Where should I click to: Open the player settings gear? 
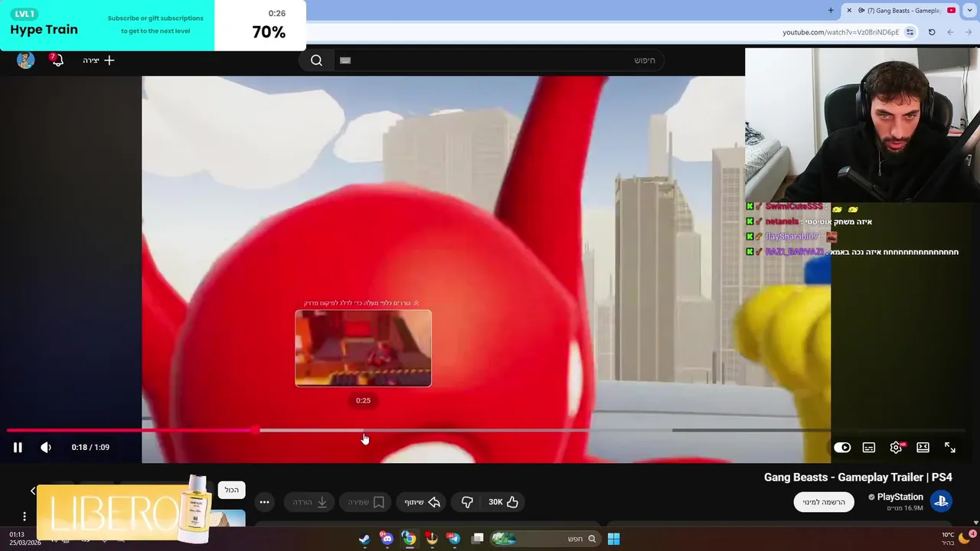(896, 448)
